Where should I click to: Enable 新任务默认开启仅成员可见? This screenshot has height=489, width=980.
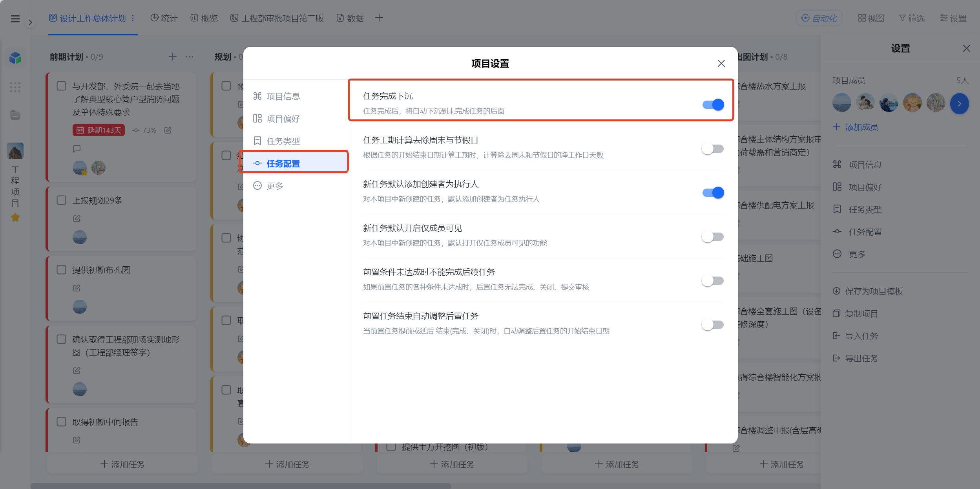point(713,237)
